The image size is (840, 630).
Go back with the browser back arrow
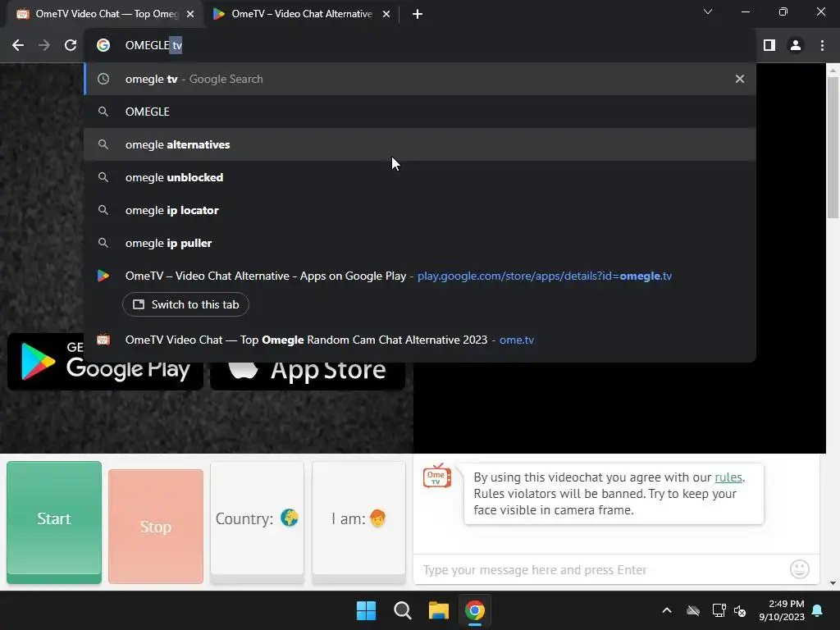pos(18,46)
